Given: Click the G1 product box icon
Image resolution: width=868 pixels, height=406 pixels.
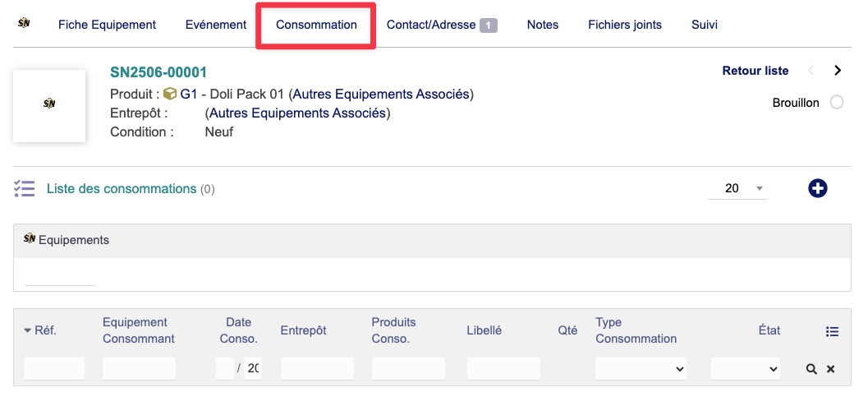Looking at the screenshot, I should 170,95.
